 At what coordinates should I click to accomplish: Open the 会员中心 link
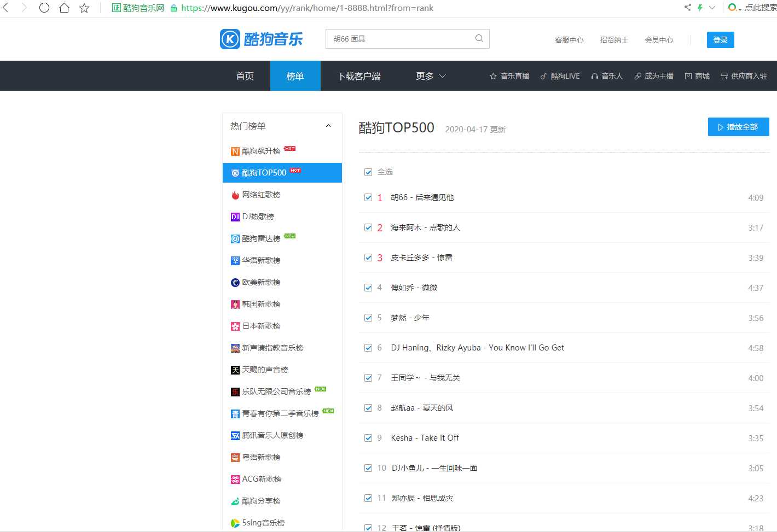pyautogui.click(x=659, y=40)
